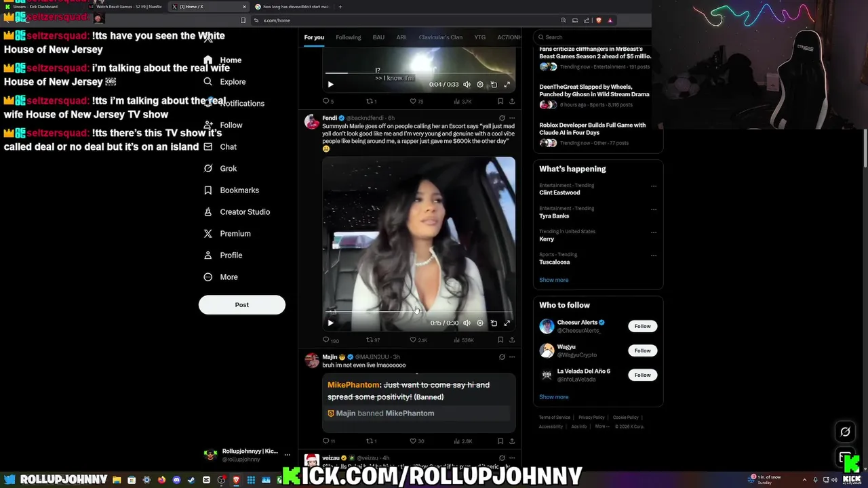Open the Grok icon on the Fendi post
This screenshot has height=488, width=868.
tap(502, 118)
